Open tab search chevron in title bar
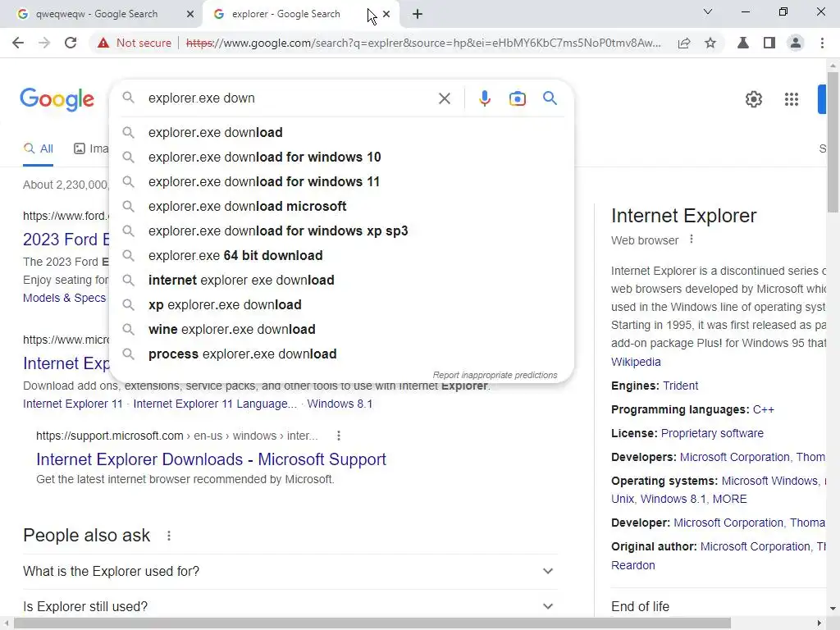Viewport: 840px width, 630px height. click(x=708, y=11)
